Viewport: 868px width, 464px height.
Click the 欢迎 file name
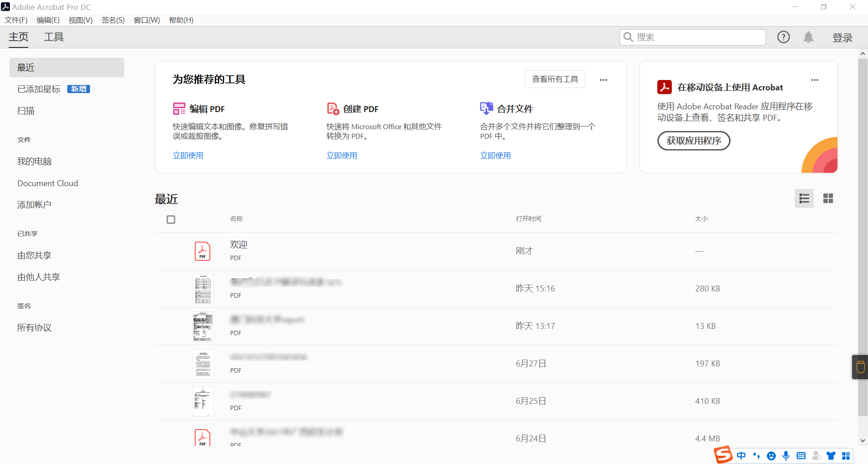click(x=239, y=244)
